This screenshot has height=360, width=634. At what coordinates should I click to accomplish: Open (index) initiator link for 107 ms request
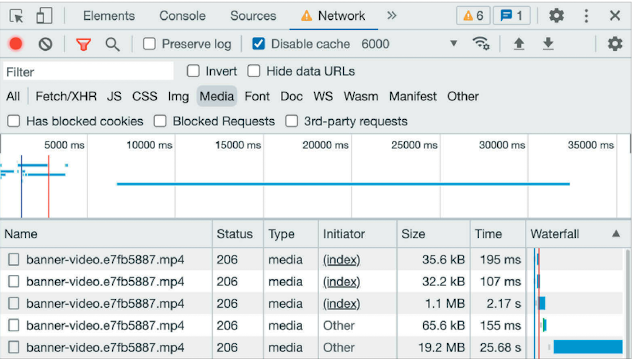click(341, 281)
